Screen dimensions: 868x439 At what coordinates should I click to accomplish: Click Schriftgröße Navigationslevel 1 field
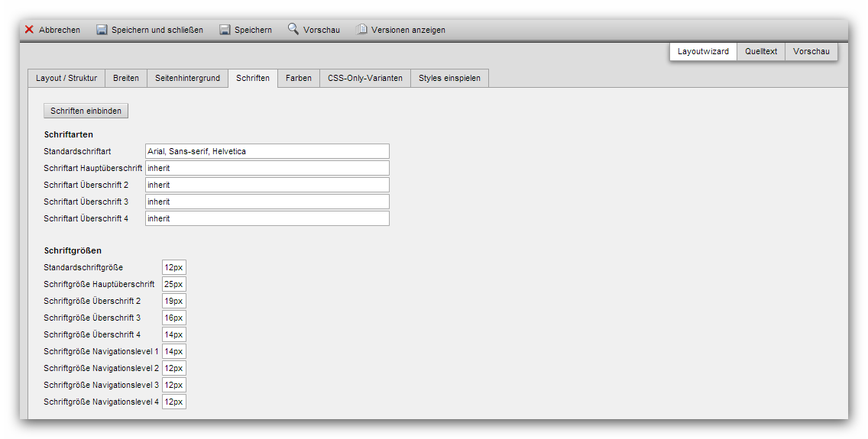(x=173, y=351)
